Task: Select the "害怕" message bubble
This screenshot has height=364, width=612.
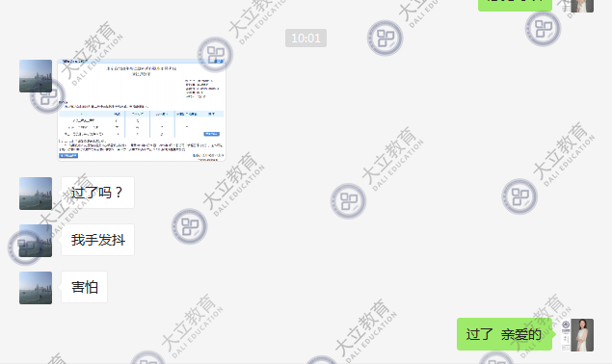Action: point(84,287)
